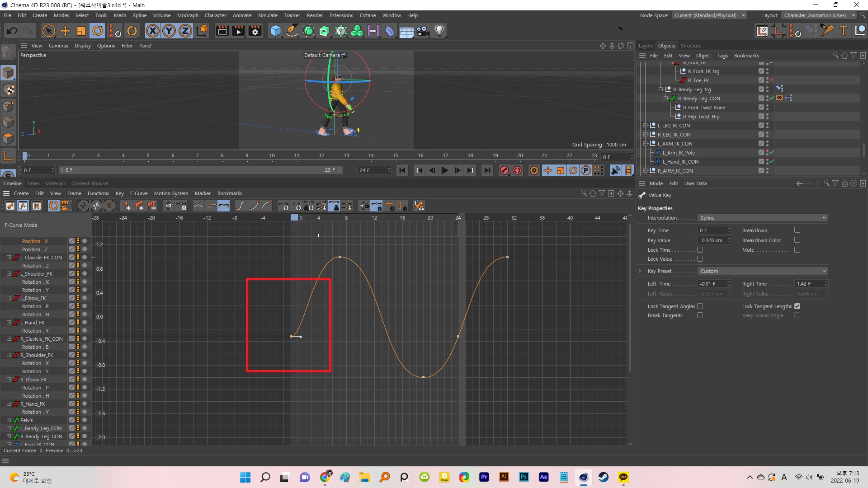Enable the Breakdown checkbox

click(x=797, y=230)
